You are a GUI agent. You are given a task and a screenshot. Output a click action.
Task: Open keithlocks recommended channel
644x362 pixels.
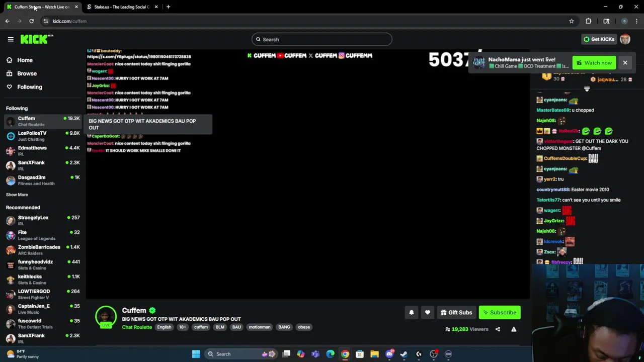click(x=43, y=279)
